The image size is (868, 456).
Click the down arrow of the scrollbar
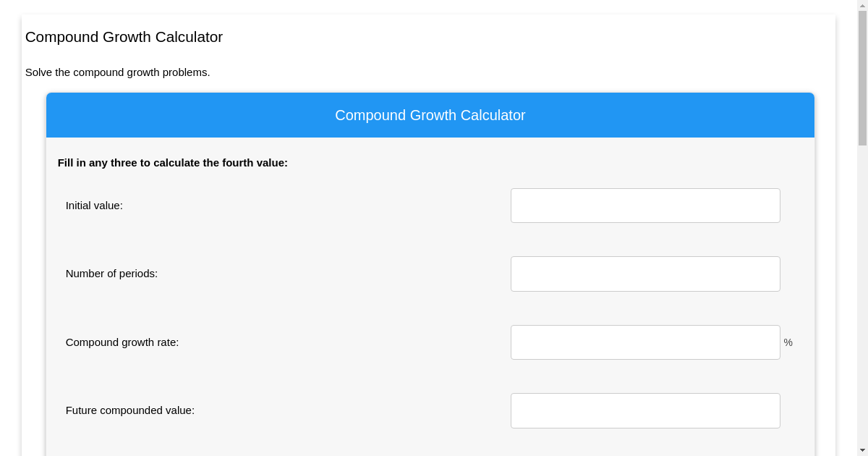862,450
